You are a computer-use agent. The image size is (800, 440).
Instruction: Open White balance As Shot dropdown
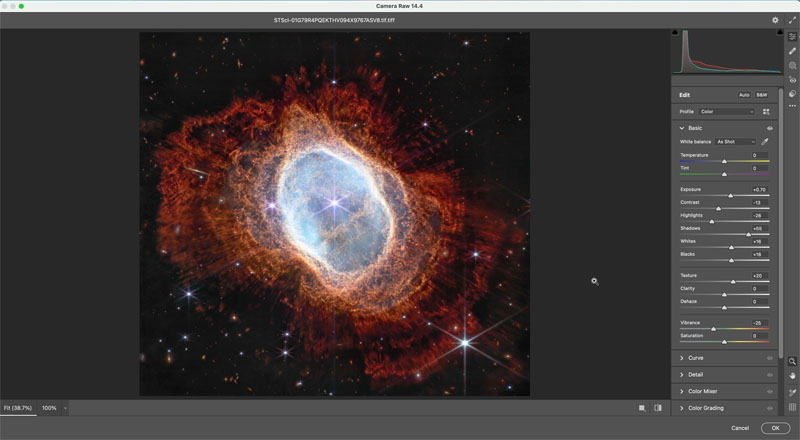click(x=735, y=141)
